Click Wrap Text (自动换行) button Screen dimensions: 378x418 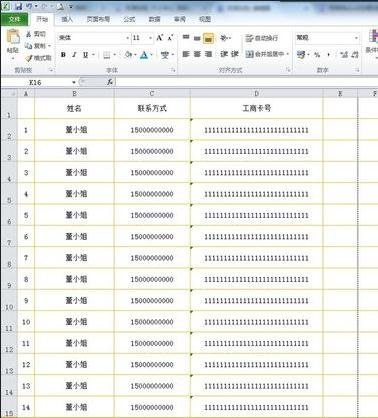point(262,38)
